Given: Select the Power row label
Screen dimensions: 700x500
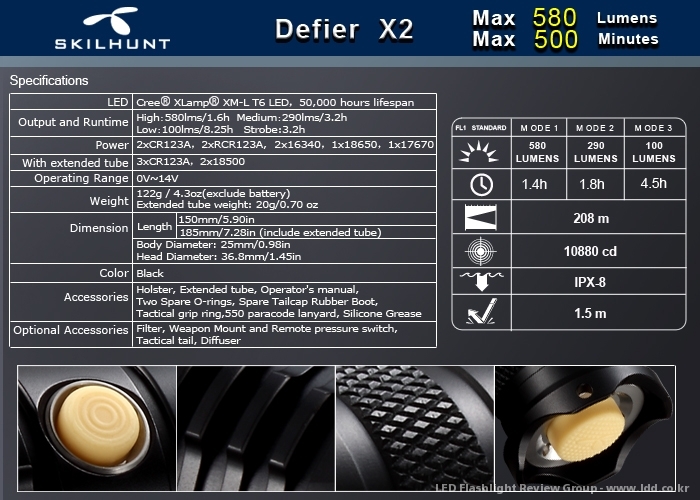Looking at the screenshot, I should point(112,145).
